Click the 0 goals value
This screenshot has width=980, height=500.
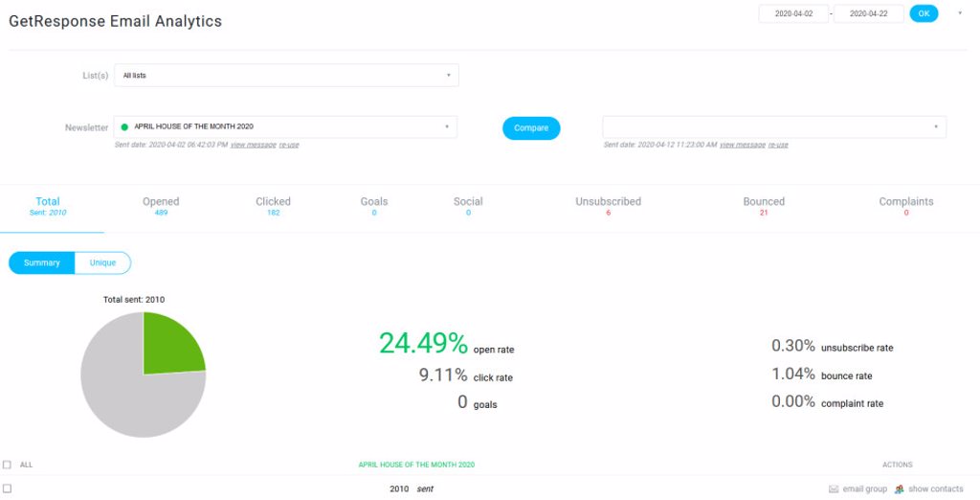462,401
